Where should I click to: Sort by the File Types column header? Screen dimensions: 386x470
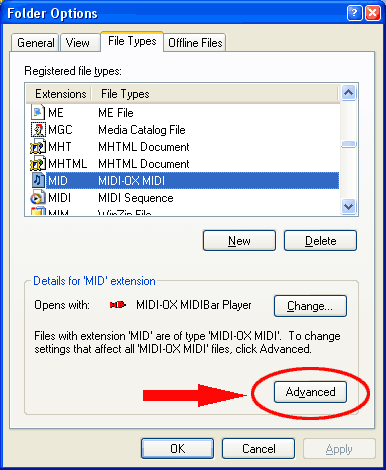click(215, 94)
